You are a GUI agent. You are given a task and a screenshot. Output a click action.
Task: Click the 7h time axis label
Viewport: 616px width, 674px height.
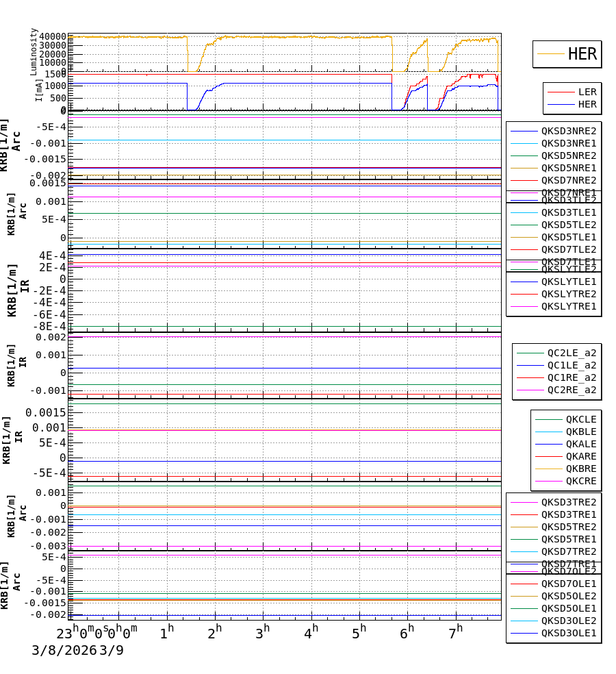(456, 632)
